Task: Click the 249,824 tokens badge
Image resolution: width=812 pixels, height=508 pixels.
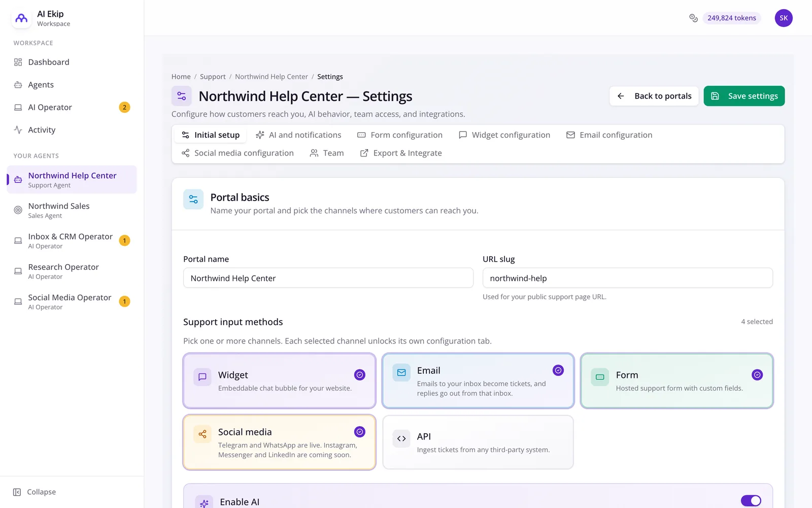Action: [x=732, y=18]
